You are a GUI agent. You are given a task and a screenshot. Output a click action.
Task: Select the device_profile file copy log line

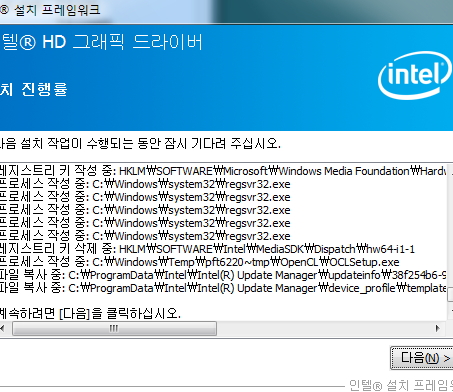point(223,288)
